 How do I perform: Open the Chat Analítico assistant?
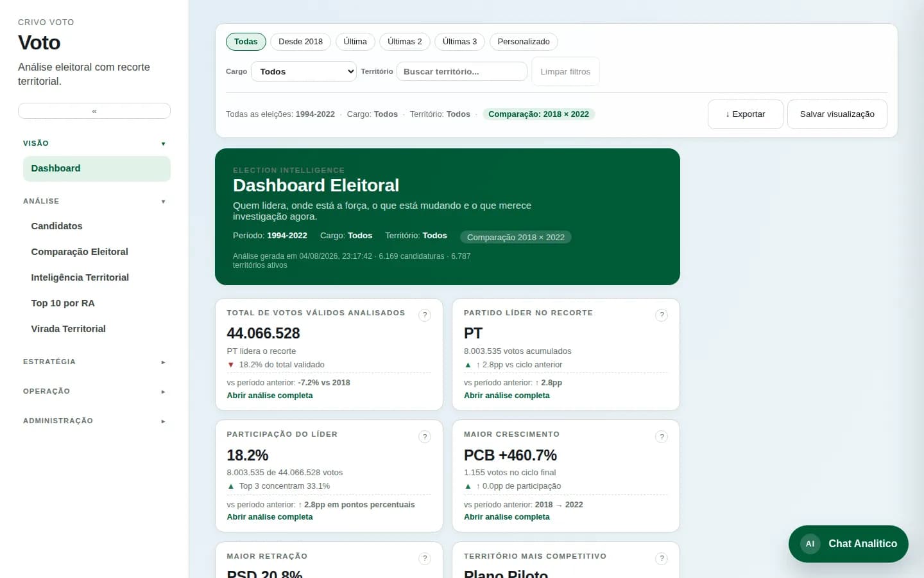(x=848, y=544)
